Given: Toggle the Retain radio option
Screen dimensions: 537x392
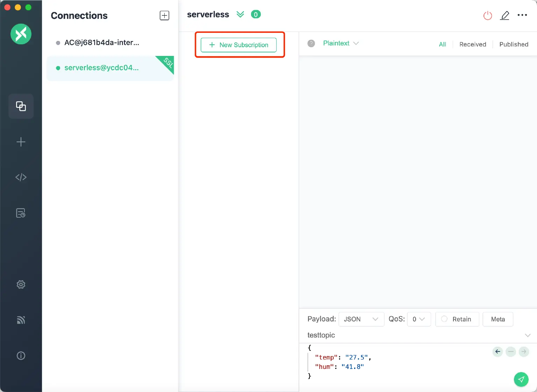Looking at the screenshot, I should point(444,319).
